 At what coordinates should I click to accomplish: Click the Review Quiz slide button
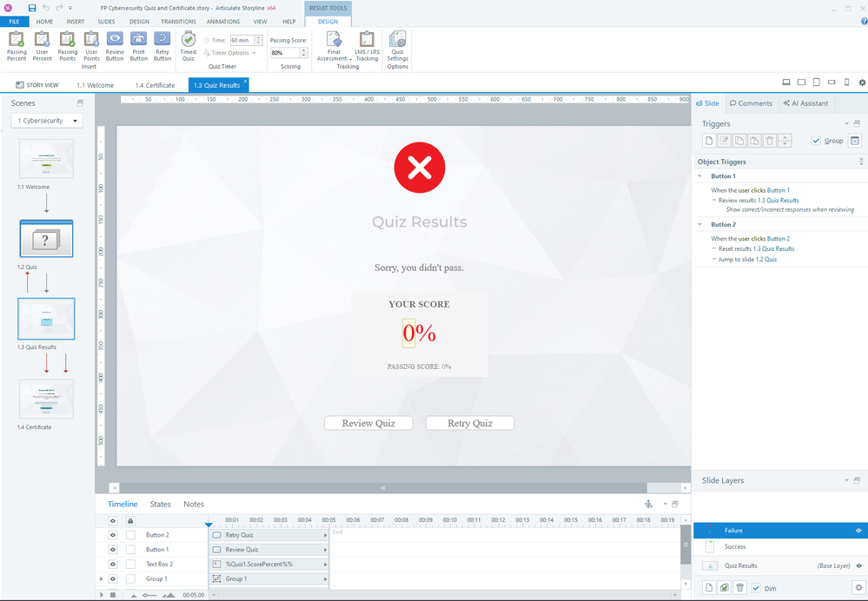pyautogui.click(x=368, y=423)
